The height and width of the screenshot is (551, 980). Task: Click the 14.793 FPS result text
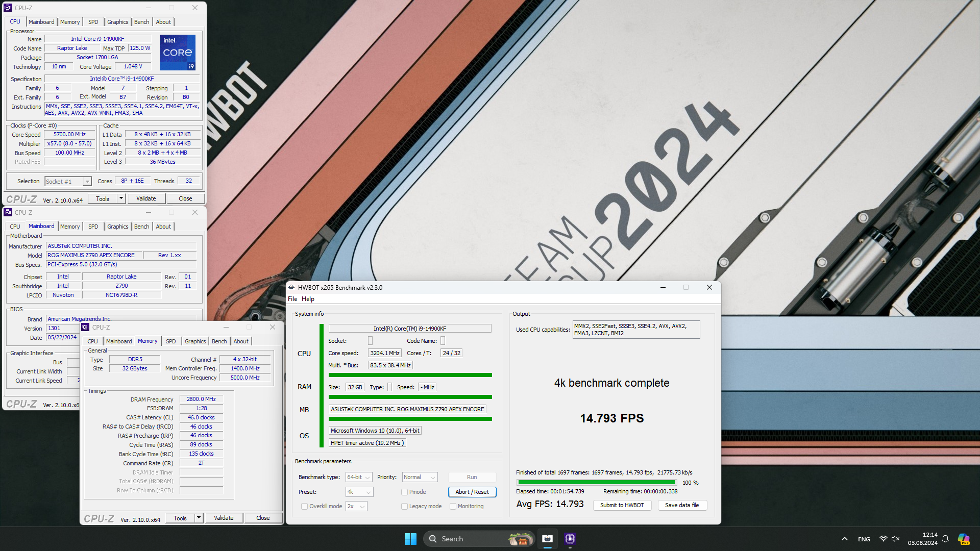tap(611, 418)
